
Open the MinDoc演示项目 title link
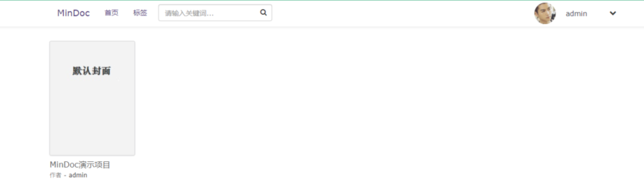pyautogui.click(x=80, y=165)
